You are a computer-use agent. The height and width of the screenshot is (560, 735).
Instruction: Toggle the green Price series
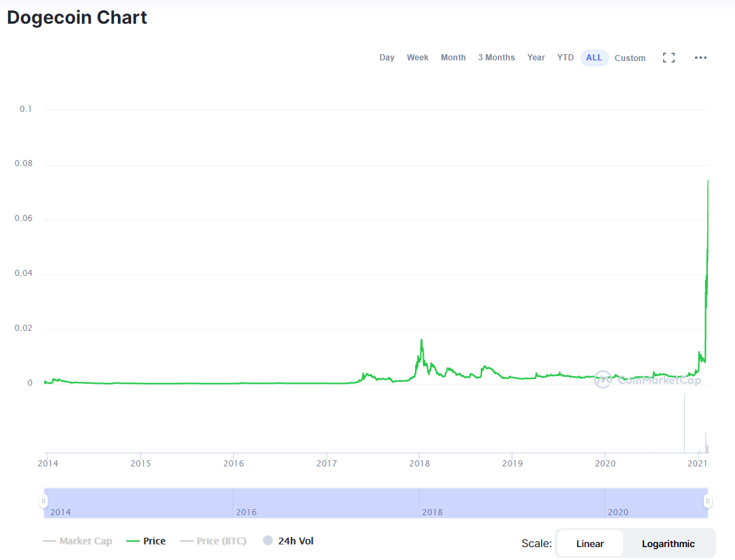tap(146, 541)
